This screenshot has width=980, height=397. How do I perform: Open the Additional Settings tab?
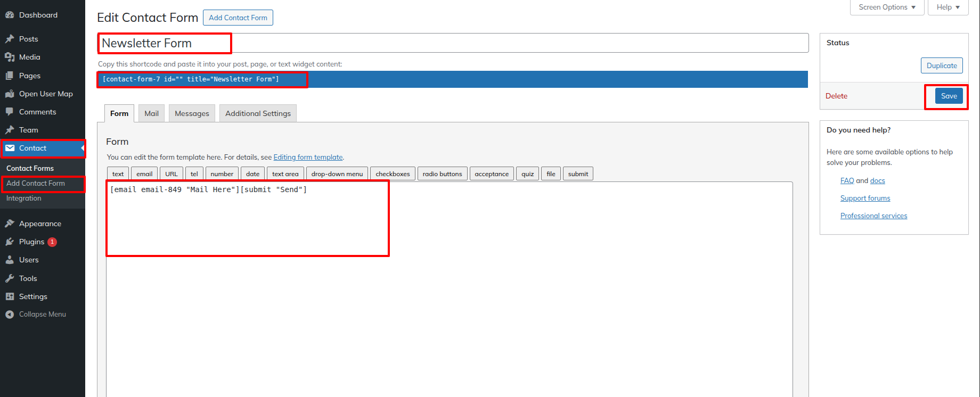point(258,113)
